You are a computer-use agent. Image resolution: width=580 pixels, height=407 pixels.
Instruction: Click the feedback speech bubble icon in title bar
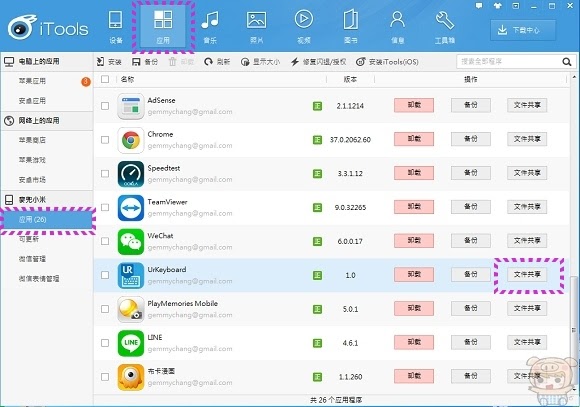[479, 6]
